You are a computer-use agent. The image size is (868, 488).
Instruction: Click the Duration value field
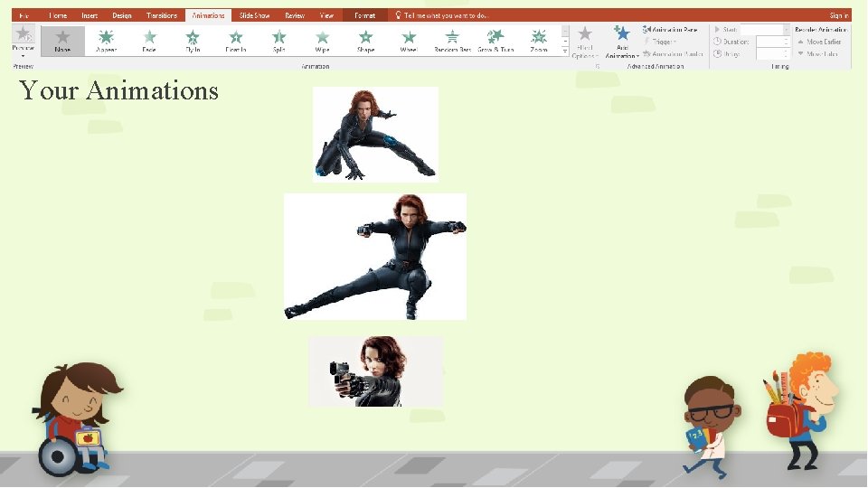[773, 42]
